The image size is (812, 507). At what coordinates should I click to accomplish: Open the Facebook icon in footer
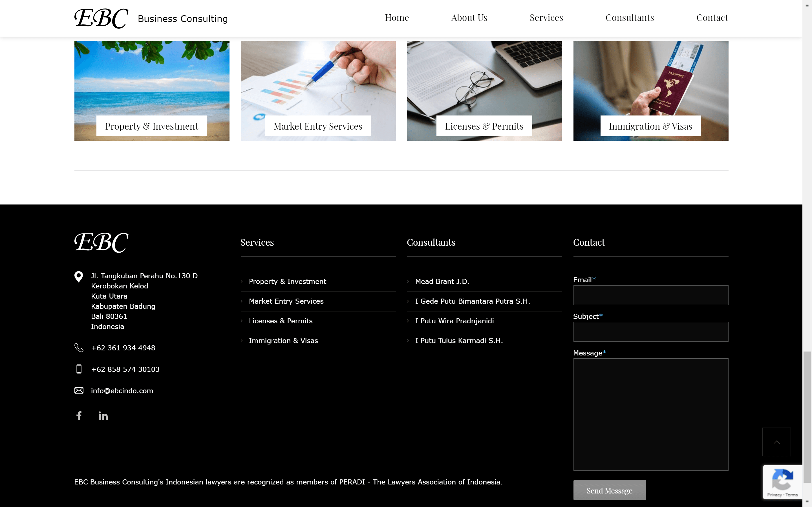click(x=79, y=416)
